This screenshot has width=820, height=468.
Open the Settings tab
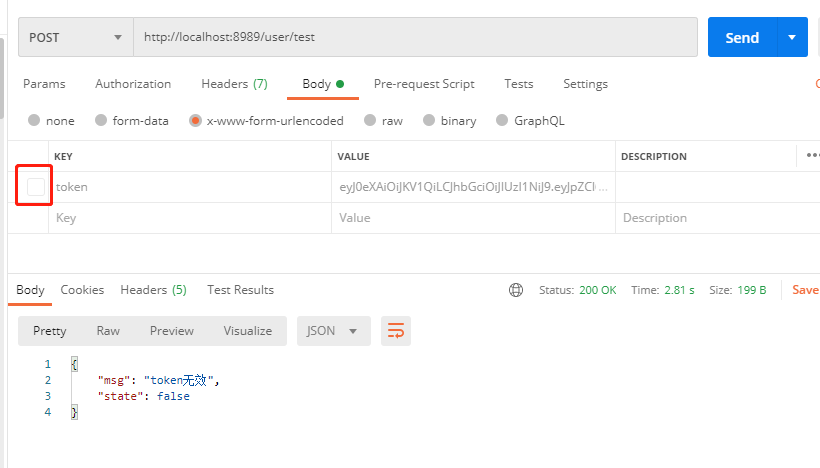coord(585,84)
